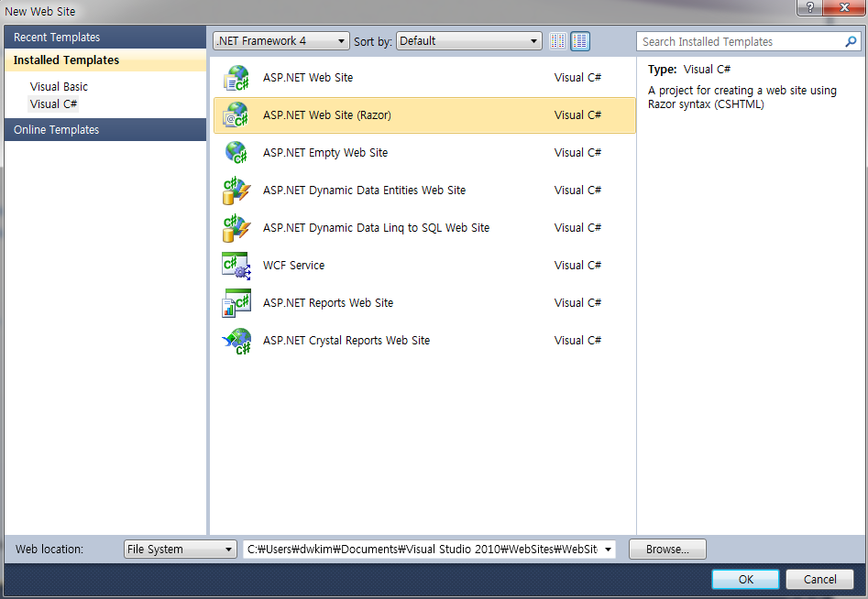
Task: Open the Online Templates section
Action: click(57, 130)
